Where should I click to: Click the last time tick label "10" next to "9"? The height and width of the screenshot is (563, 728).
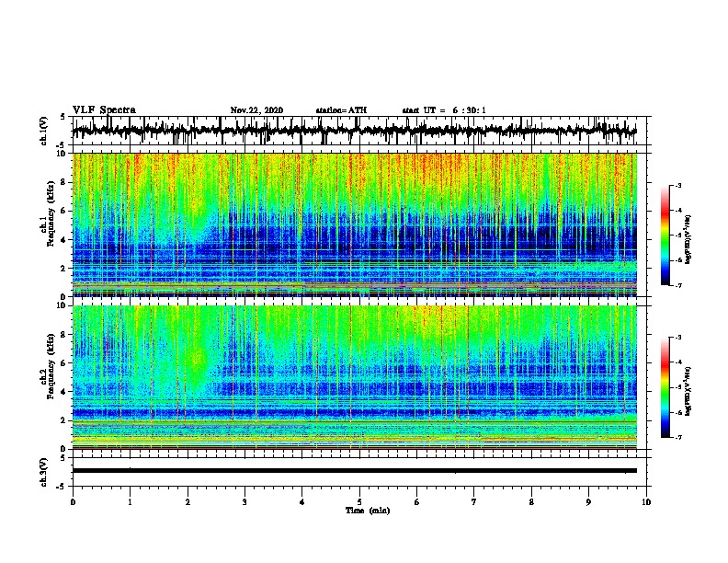(646, 501)
